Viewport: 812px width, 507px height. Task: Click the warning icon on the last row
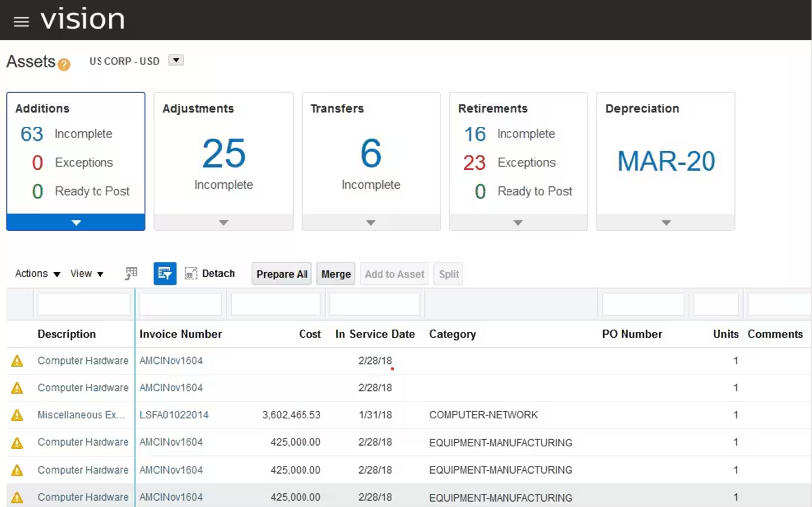point(17,497)
